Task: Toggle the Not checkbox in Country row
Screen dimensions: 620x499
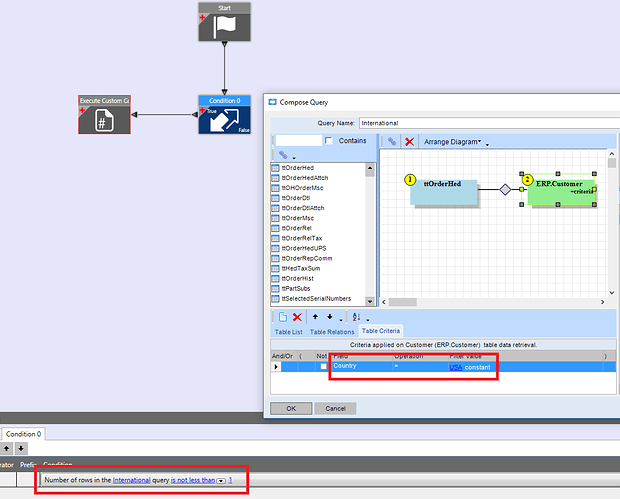Action: pyautogui.click(x=323, y=367)
